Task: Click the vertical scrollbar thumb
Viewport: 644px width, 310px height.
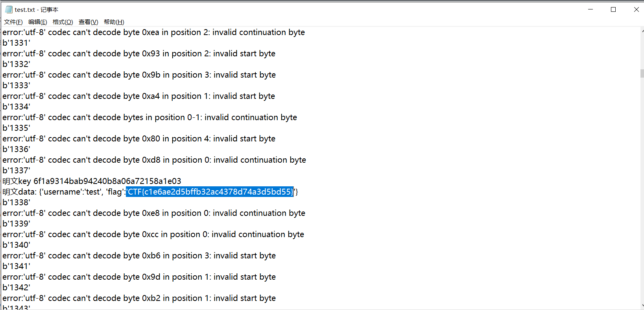Action: pyautogui.click(x=642, y=74)
